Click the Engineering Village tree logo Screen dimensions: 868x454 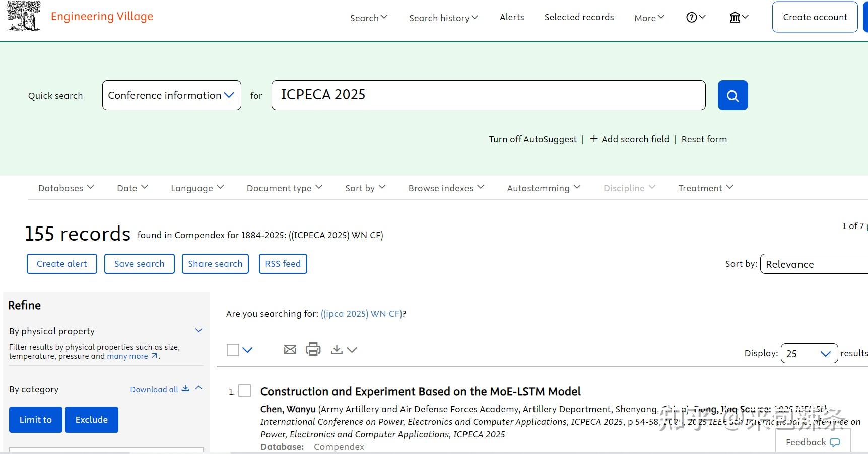pyautogui.click(x=23, y=16)
